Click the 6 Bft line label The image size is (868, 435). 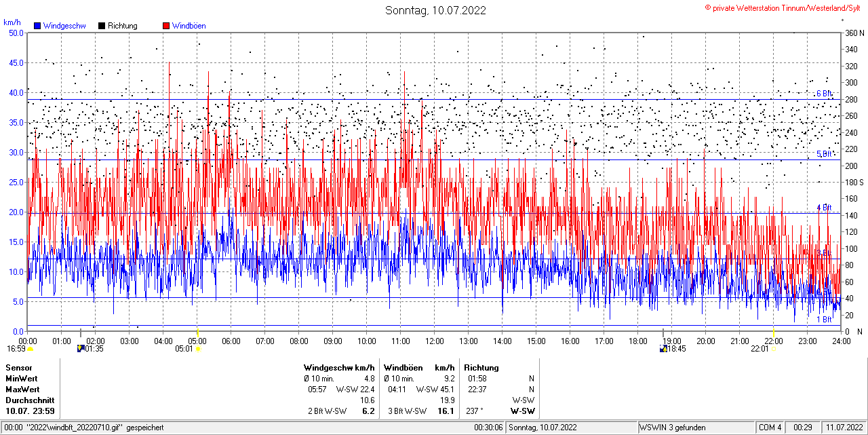(823, 94)
